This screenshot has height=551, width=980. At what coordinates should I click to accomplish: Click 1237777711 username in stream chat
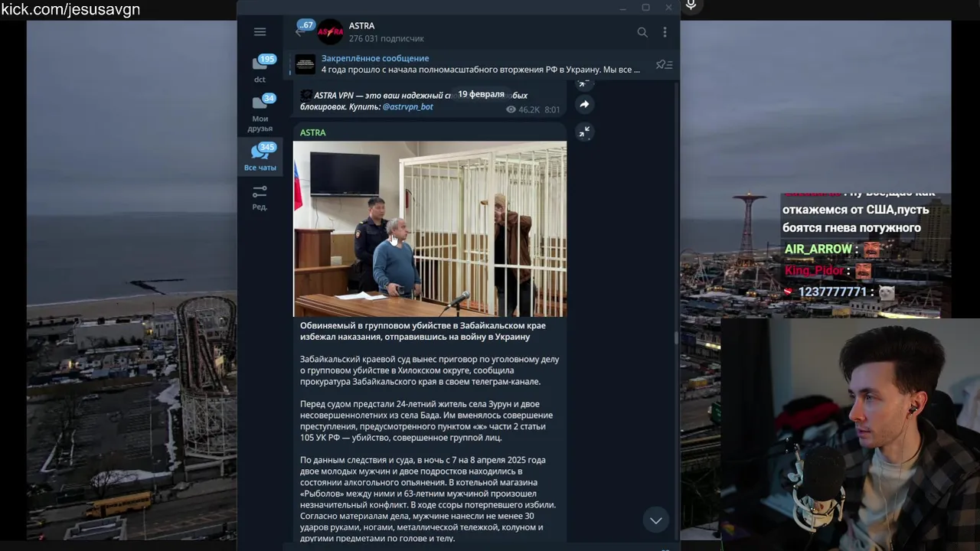click(832, 292)
